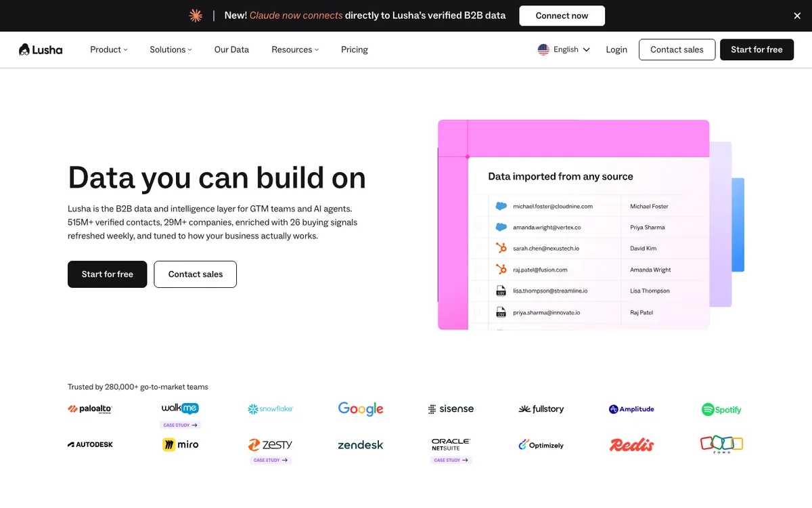Click the Palo Alto Networks logo
Image resolution: width=812 pixels, height=508 pixels.
tap(90, 409)
